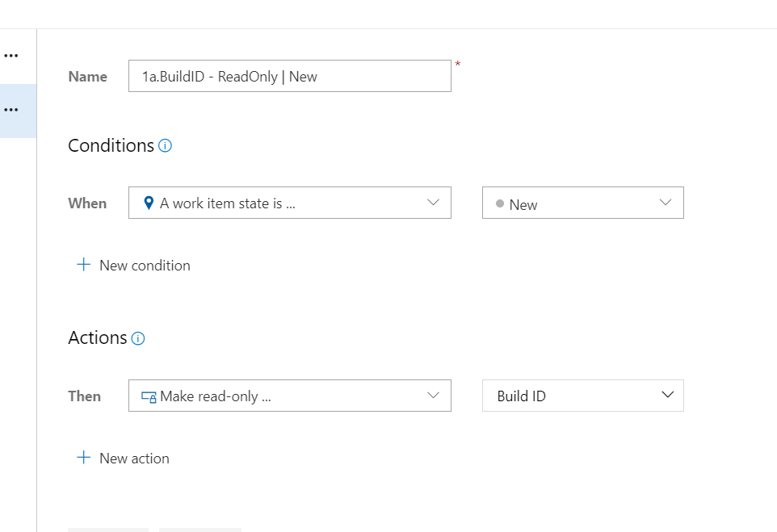Click the info icon next to Actions
This screenshot has height=532, width=777.
(x=138, y=338)
